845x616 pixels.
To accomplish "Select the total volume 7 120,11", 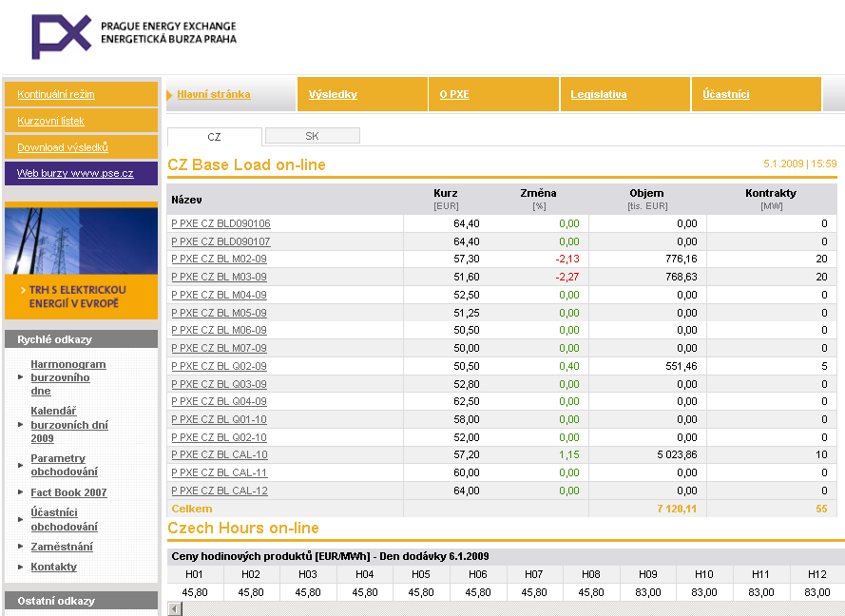I will 677,509.
